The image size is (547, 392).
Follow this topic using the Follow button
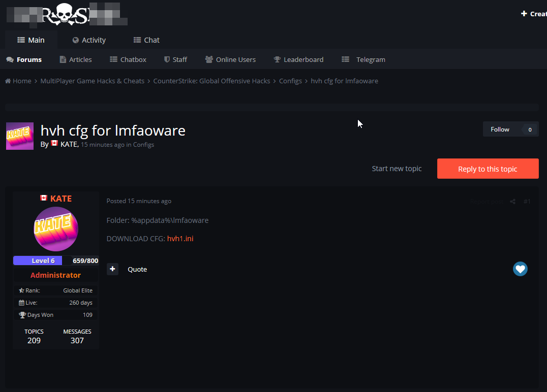pos(500,129)
